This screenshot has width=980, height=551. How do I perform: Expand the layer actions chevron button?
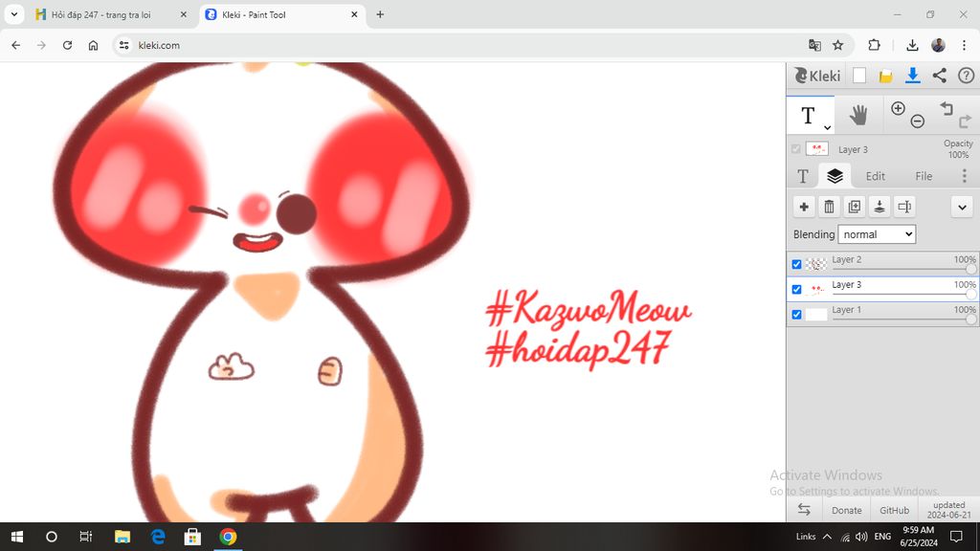coord(962,207)
